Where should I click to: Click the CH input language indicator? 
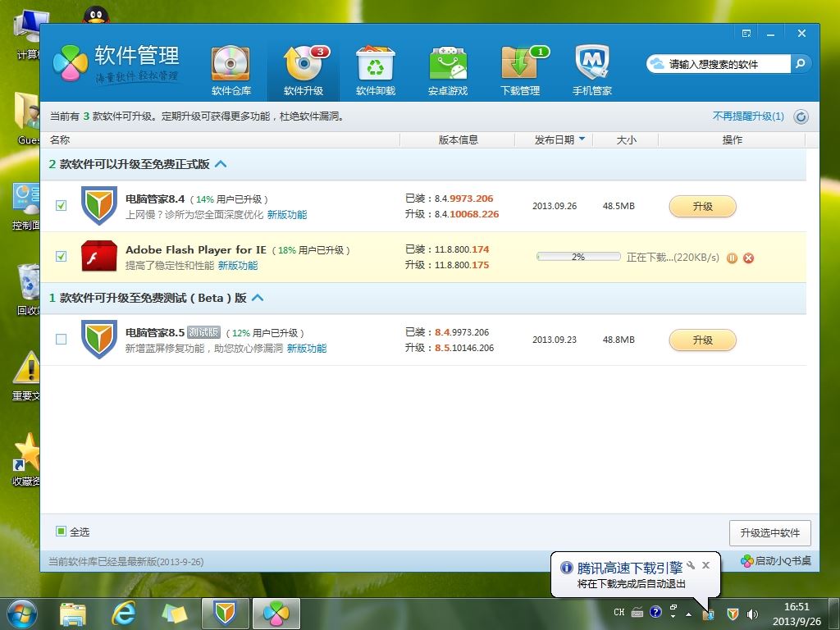click(x=619, y=612)
